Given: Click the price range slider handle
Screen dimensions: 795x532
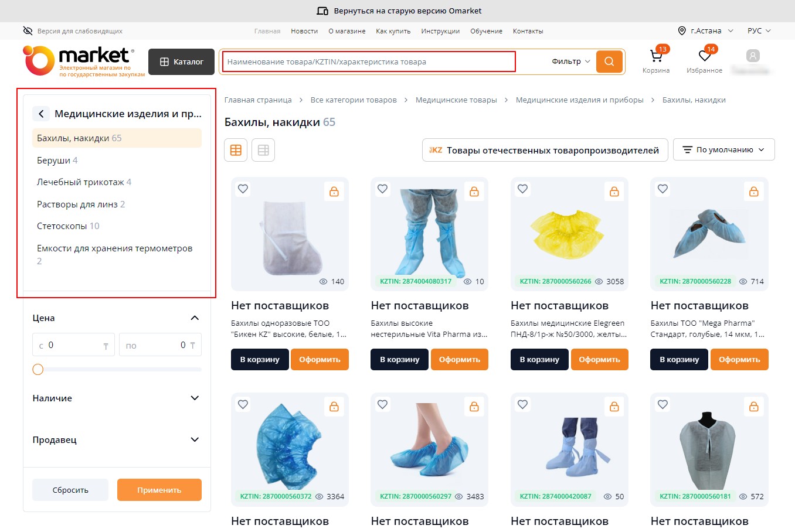Looking at the screenshot, I should click(38, 369).
